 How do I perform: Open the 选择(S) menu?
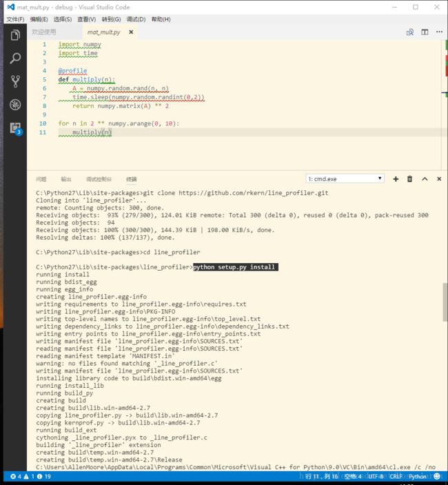pyautogui.click(x=63, y=19)
